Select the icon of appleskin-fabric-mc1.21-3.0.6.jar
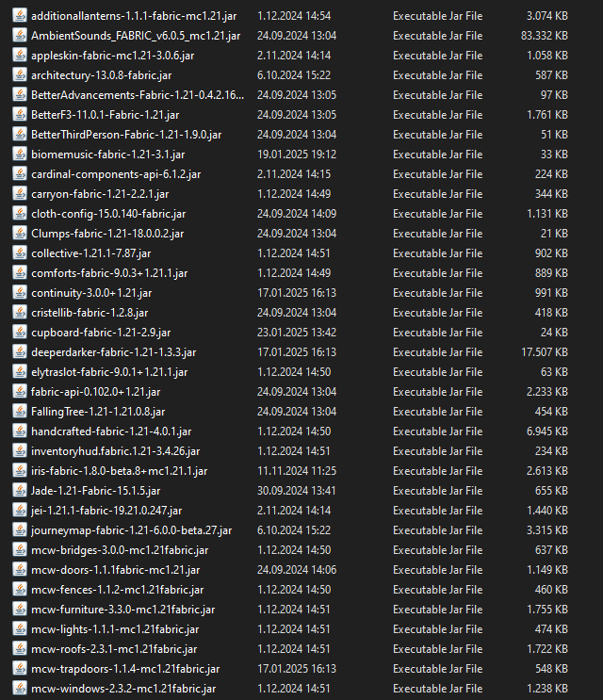Screen dimensions: 603x700 click(x=19, y=56)
